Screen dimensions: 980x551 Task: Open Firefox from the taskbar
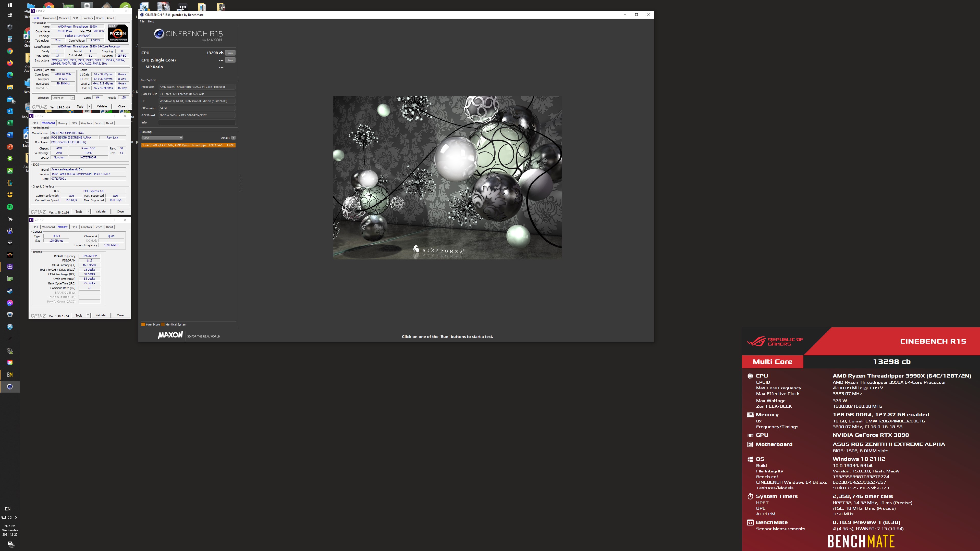10,63
